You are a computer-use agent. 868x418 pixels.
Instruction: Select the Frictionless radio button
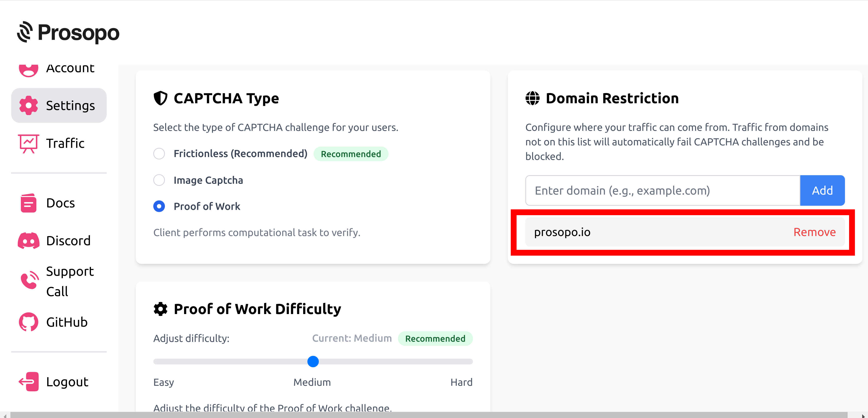[159, 153]
